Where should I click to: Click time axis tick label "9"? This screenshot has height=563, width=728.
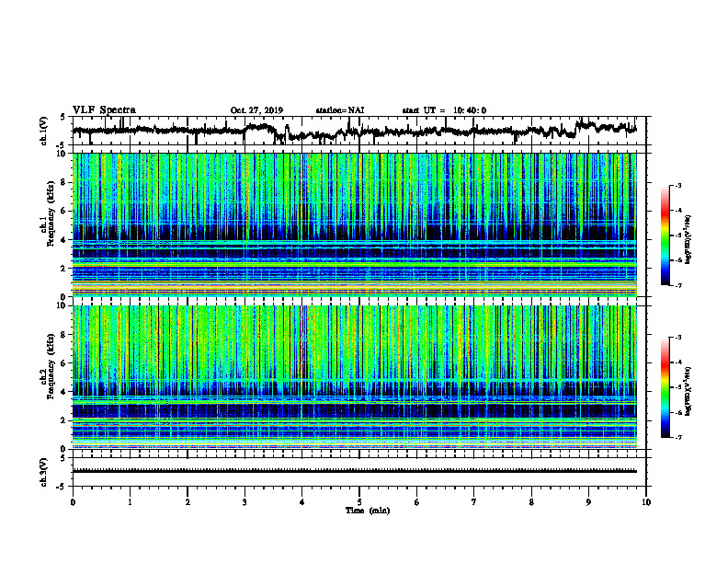[x=588, y=502]
